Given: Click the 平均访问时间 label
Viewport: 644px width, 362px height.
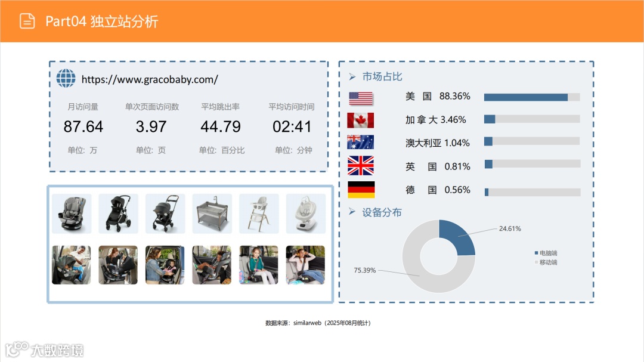Looking at the screenshot, I should (292, 107).
